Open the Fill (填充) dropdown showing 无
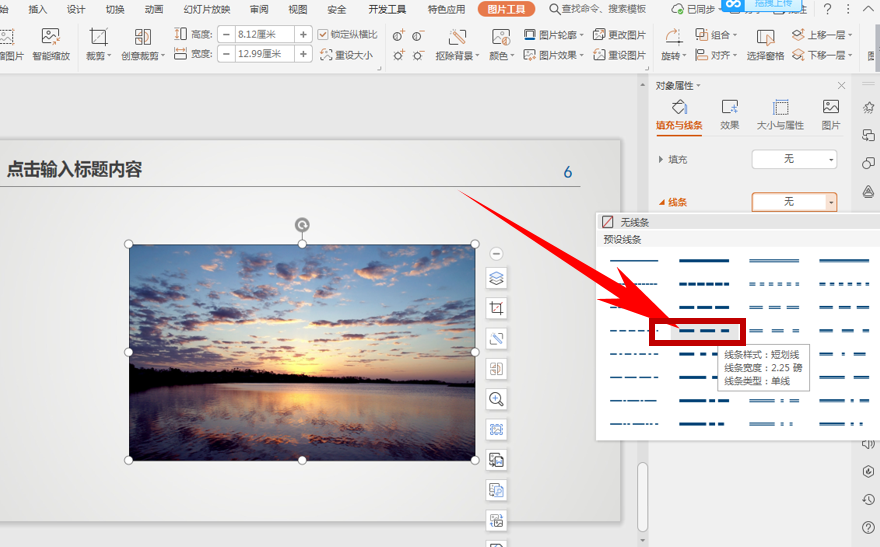 tap(794, 159)
